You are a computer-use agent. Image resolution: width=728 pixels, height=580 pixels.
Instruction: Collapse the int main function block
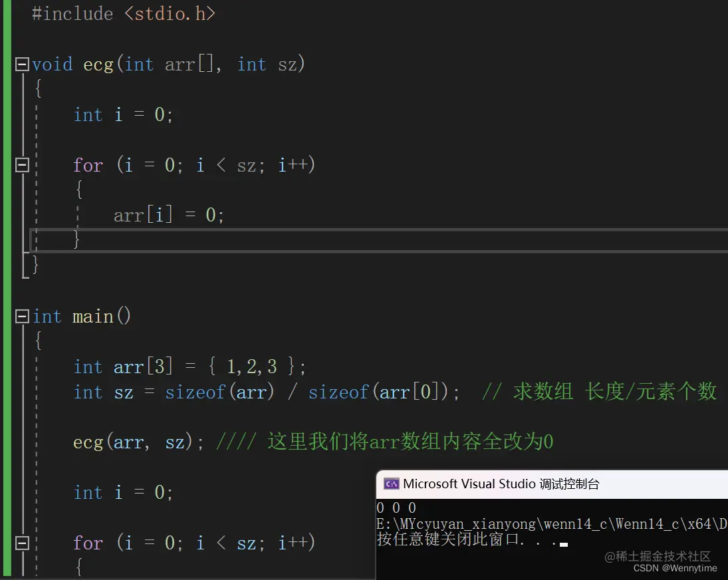[x=22, y=316]
